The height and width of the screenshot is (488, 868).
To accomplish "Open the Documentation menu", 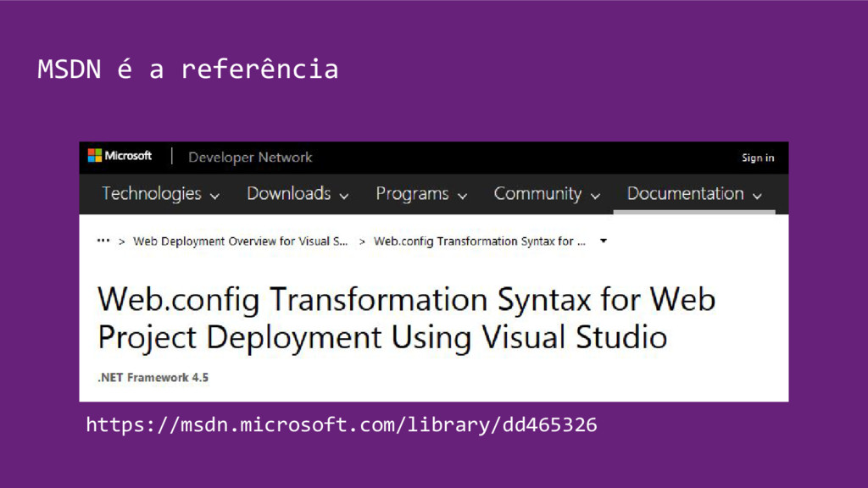I will (694, 194).
